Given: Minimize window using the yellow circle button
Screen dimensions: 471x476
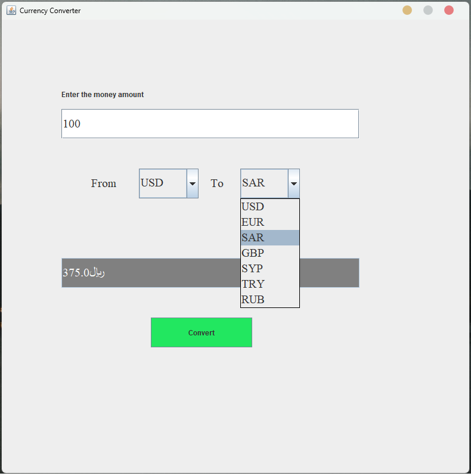Looking at the screenshot, I should tap(407, 10).
